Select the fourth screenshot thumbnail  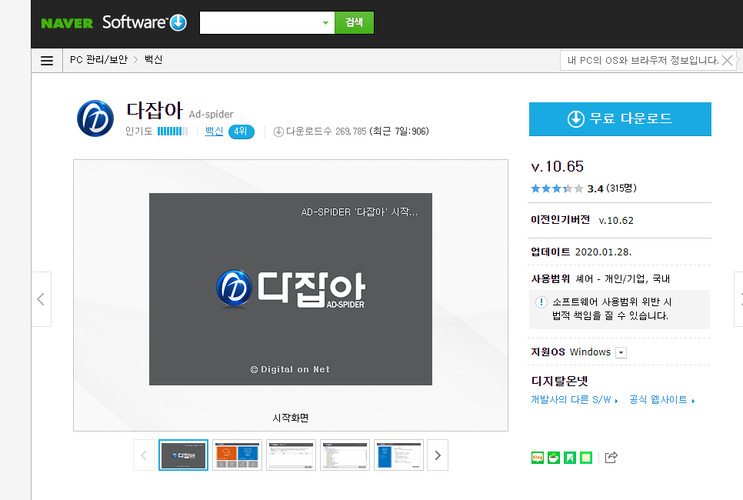(344, 455)
